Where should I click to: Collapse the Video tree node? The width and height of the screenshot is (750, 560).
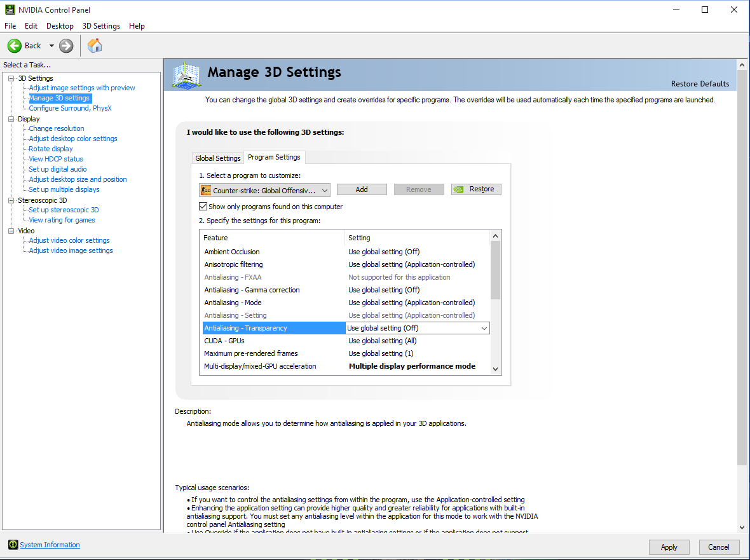coord(11,231)
